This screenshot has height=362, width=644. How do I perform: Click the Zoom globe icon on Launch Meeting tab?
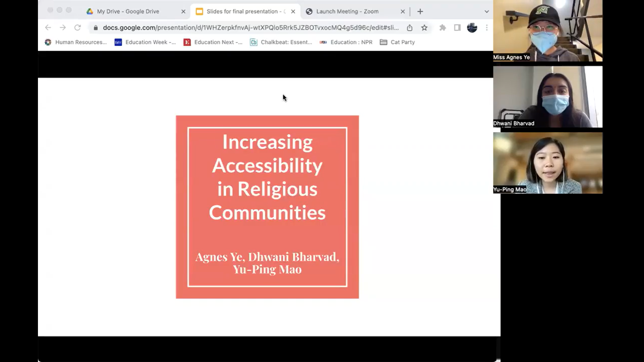[309, 11]
